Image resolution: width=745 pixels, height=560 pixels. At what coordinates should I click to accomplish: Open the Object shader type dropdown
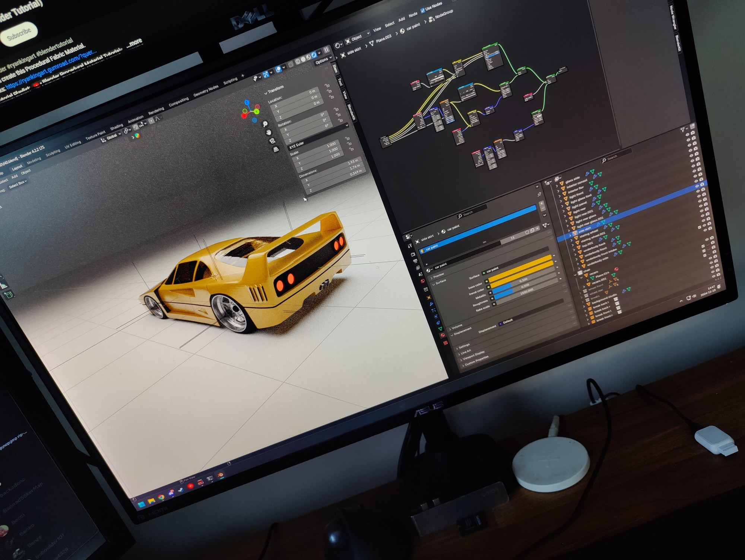pos(357,38)
